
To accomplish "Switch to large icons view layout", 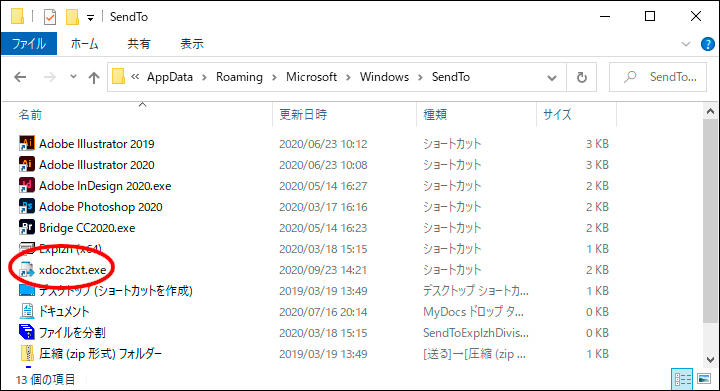I will (704, 379).
